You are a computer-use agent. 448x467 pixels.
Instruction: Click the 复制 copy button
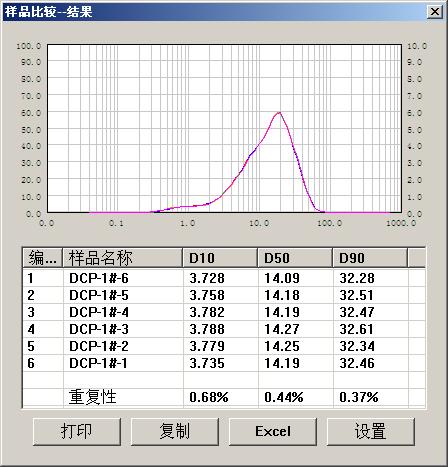click(x=175, y=431)
